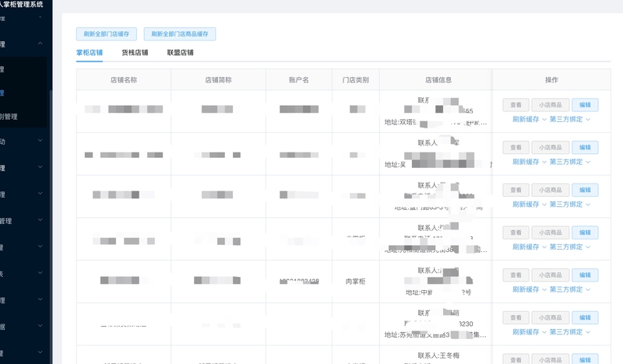Switch to the 联盟店铺 tab

point(181,53)
